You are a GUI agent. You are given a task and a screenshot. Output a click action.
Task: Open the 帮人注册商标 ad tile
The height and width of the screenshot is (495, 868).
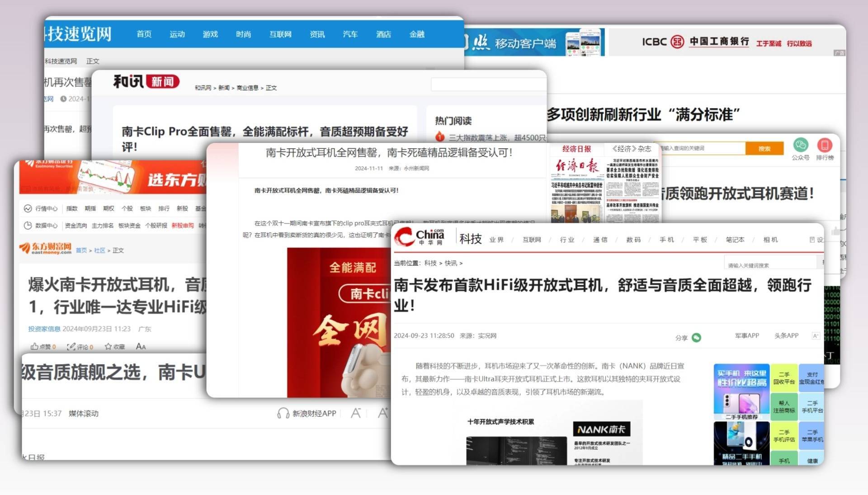(784, 406)
